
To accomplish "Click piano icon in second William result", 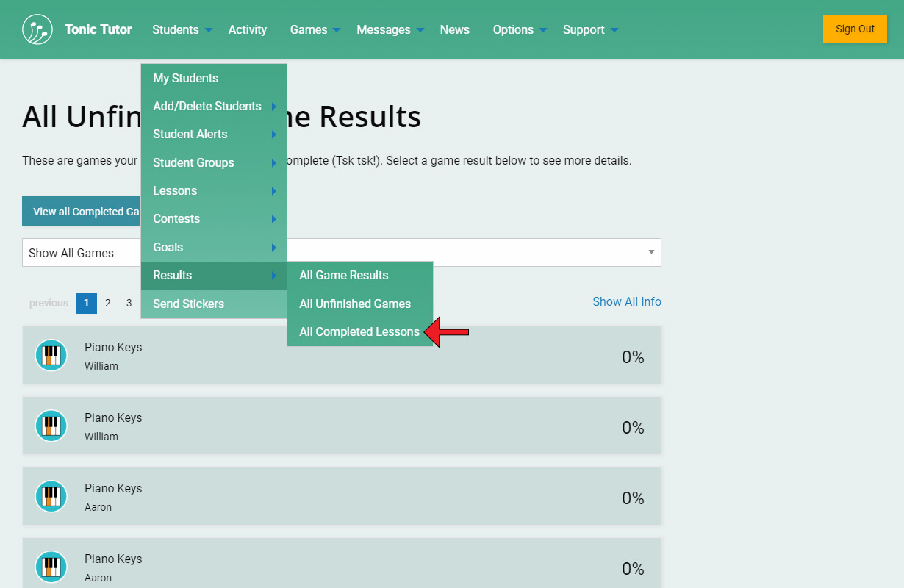I will 51,426.
